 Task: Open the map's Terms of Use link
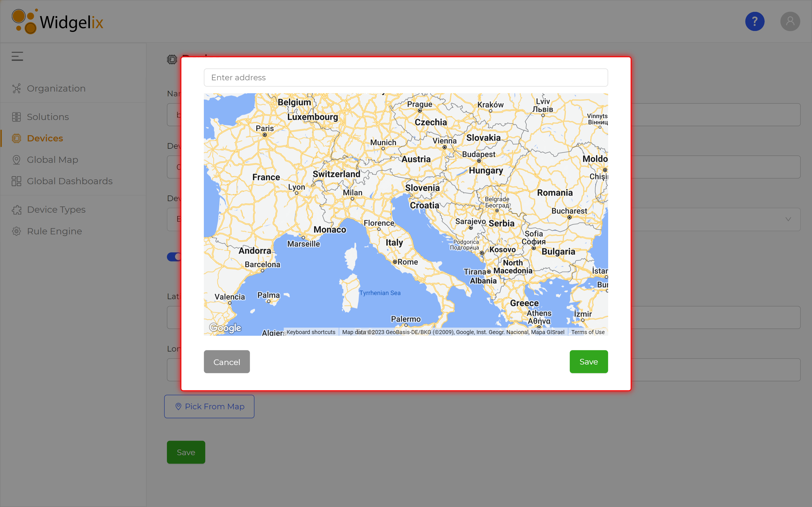[x=588, y=332]
